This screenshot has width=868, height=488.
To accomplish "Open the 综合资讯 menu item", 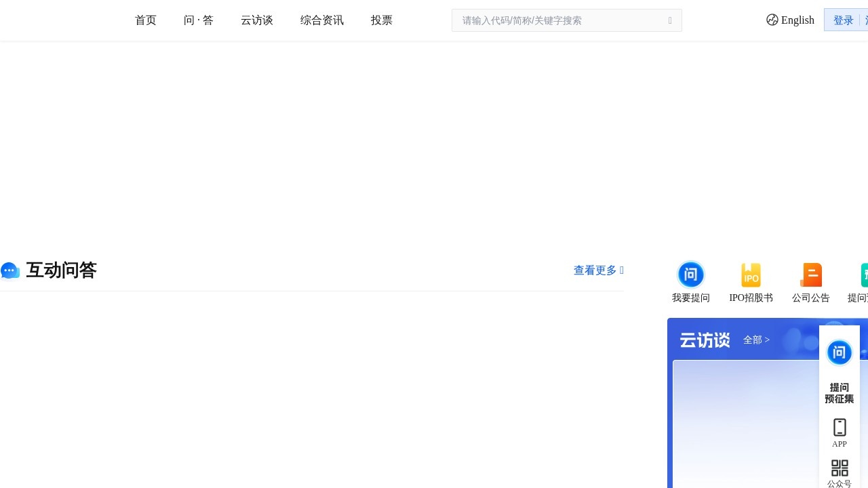I will coord(321,20).
